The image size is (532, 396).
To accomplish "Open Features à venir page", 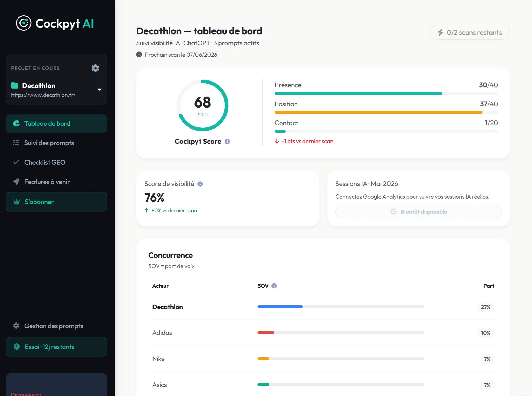I will tap(56, 182).
